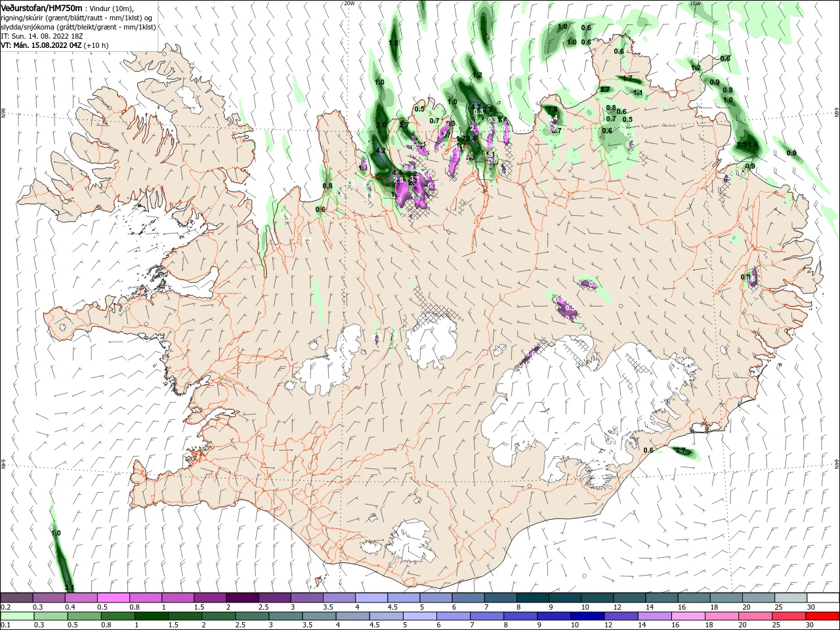Pick the 4 swatch in the lower rain scale
840x630 pixels.
[353, 616]
